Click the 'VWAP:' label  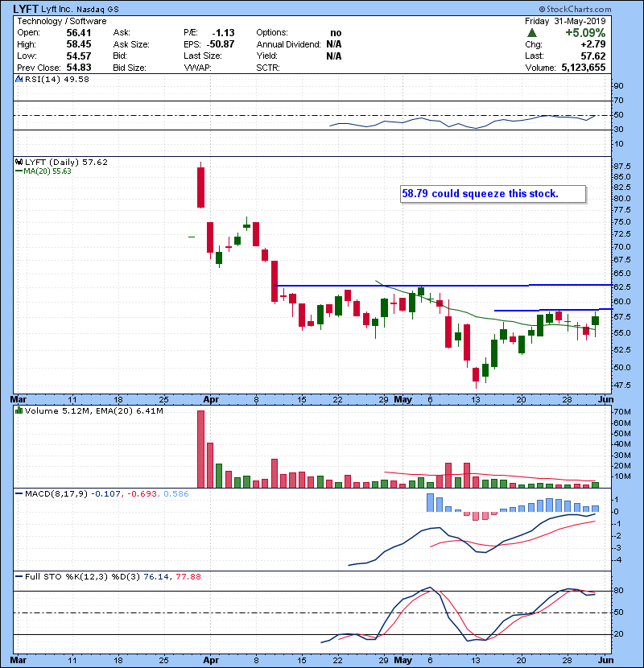click(x=197, y=68)
